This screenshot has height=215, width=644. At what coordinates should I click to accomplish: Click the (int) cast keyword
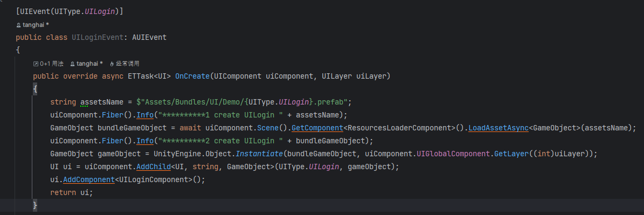click(543, 154)
